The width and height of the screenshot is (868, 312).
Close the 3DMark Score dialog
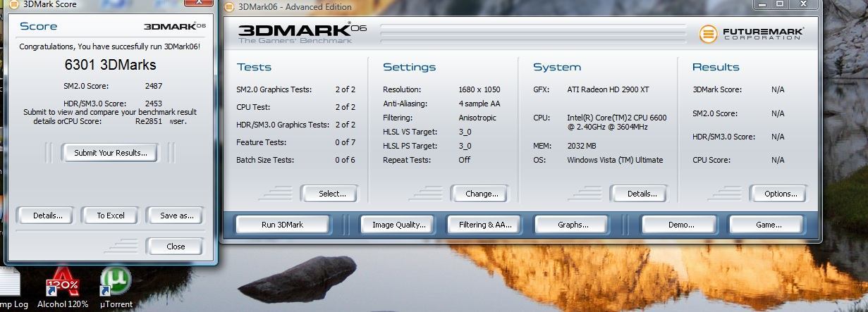(x=176, y=247)
